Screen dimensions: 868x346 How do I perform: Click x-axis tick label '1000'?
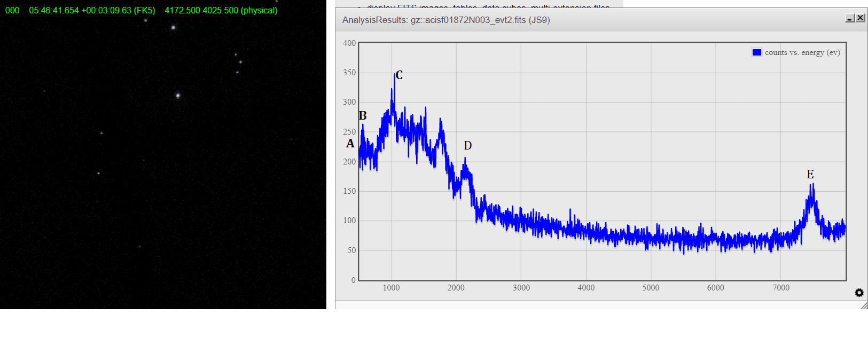391,288
